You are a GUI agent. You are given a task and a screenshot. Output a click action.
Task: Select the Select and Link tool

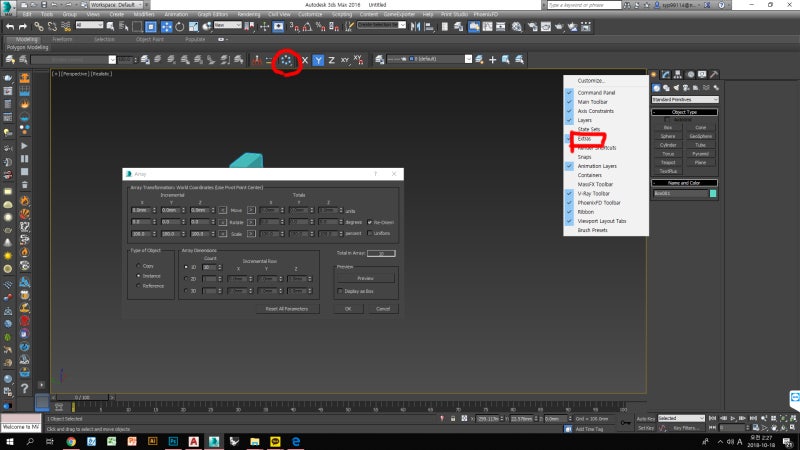coord(39,27)
